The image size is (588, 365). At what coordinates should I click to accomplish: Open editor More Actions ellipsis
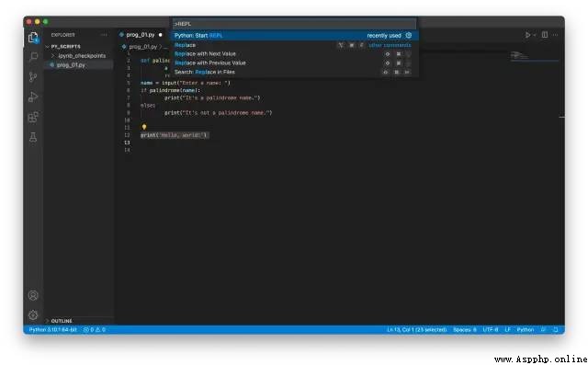pyautogui.click(x=555, y=35)
